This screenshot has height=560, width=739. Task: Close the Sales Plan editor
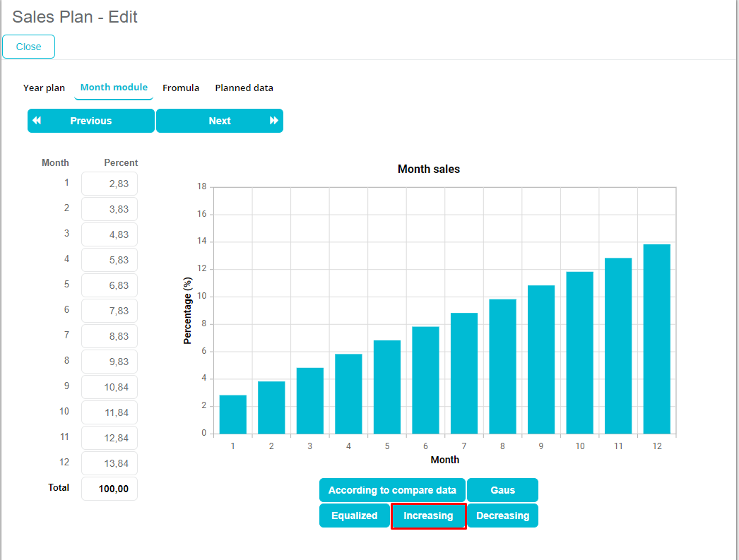click(29, 47)
